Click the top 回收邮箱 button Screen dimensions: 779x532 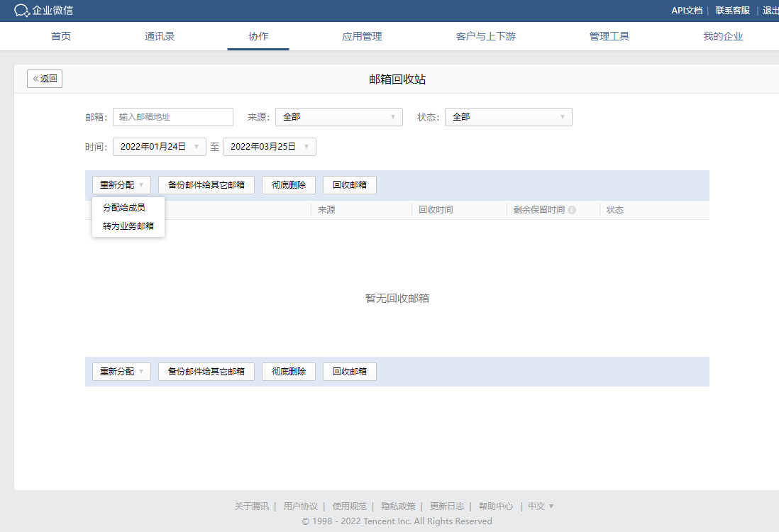[x=350, y=185]
